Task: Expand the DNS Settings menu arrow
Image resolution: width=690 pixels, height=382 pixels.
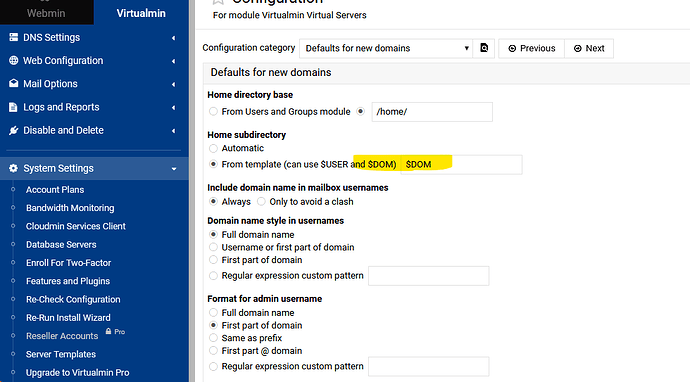Action: (x=173, y=38)
